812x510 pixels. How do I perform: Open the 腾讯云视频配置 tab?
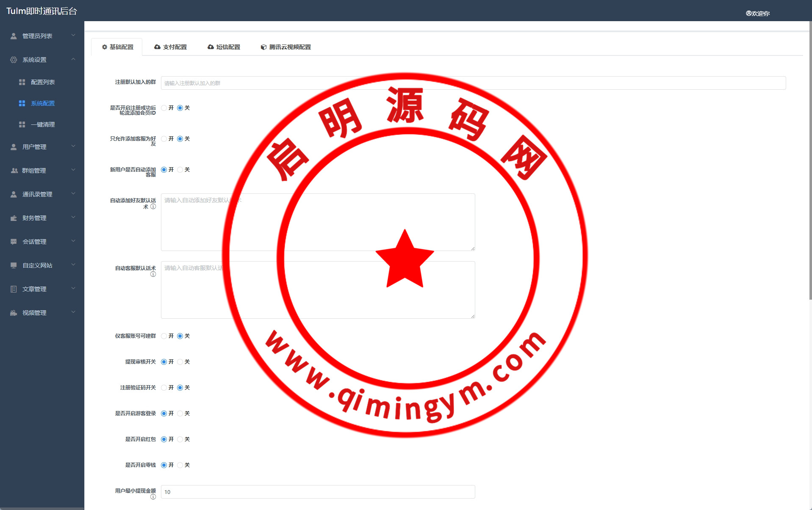286,47
